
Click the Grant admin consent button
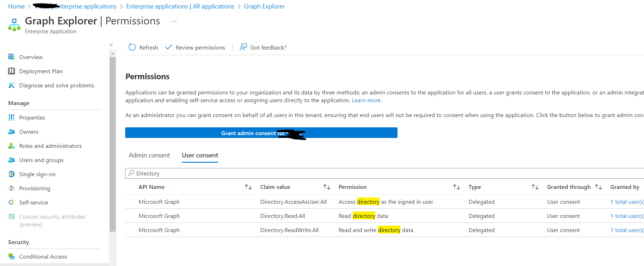coord(261,133)
